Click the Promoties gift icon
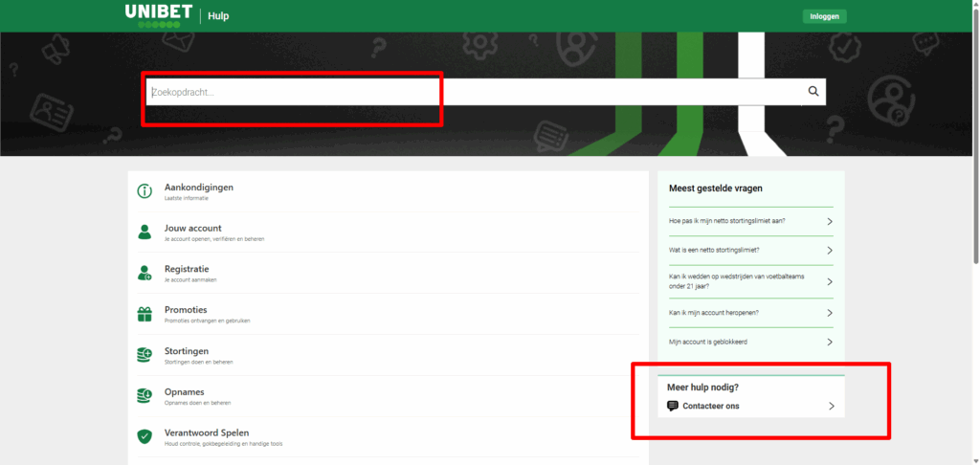 (x=145, y=315)
